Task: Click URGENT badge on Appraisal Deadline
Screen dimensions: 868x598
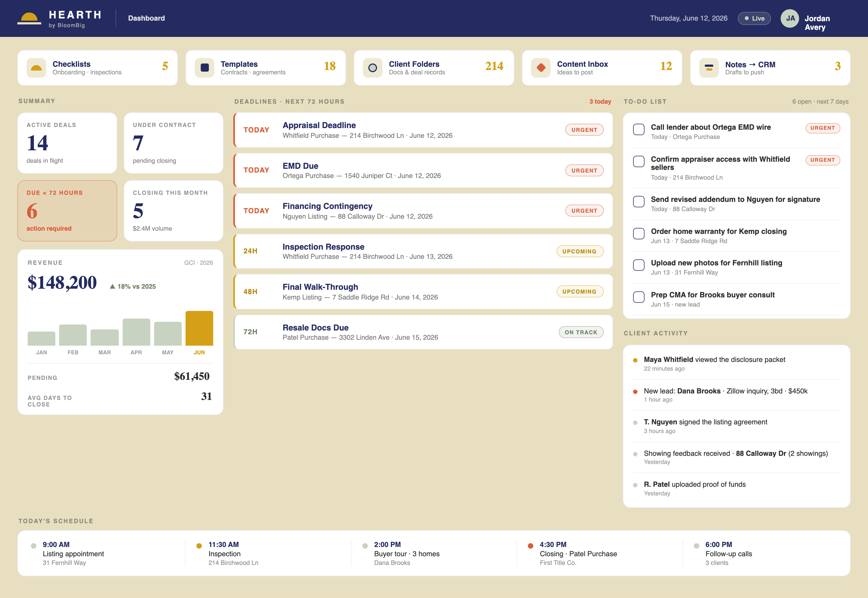Action: [585, 130]
